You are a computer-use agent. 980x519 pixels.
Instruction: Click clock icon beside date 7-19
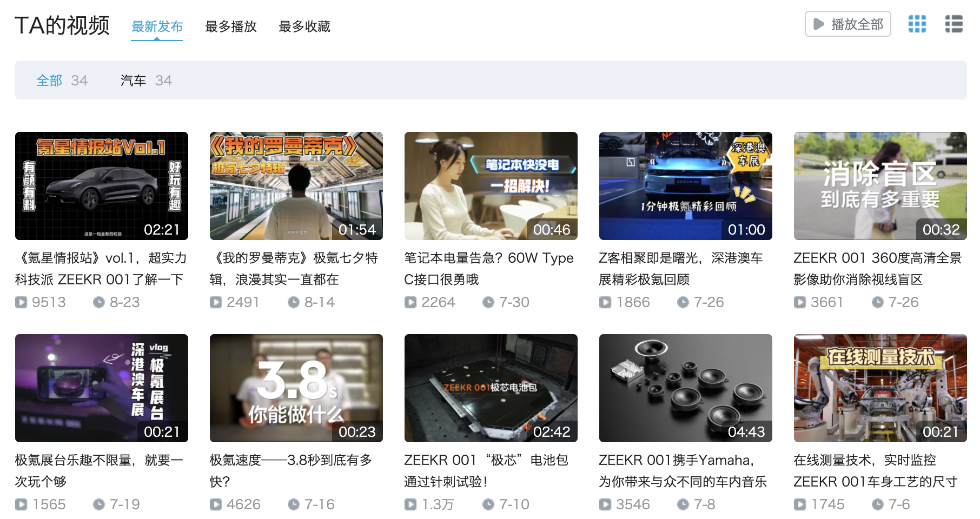(99, 504)
